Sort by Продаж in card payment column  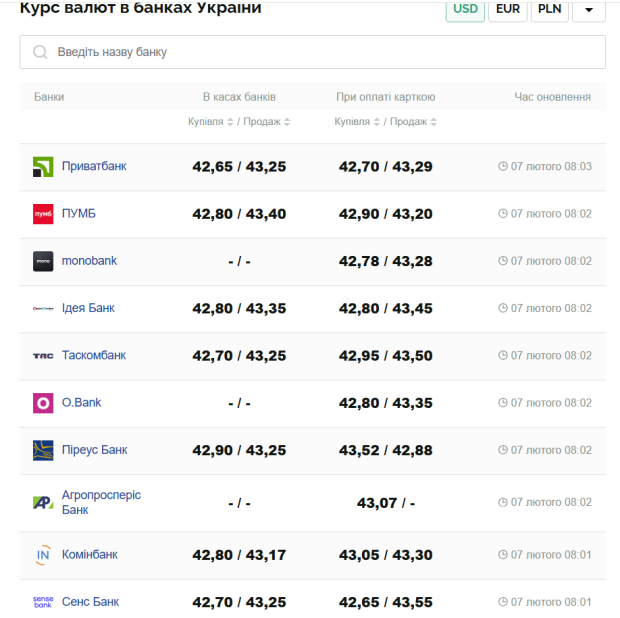pos(414,122)
